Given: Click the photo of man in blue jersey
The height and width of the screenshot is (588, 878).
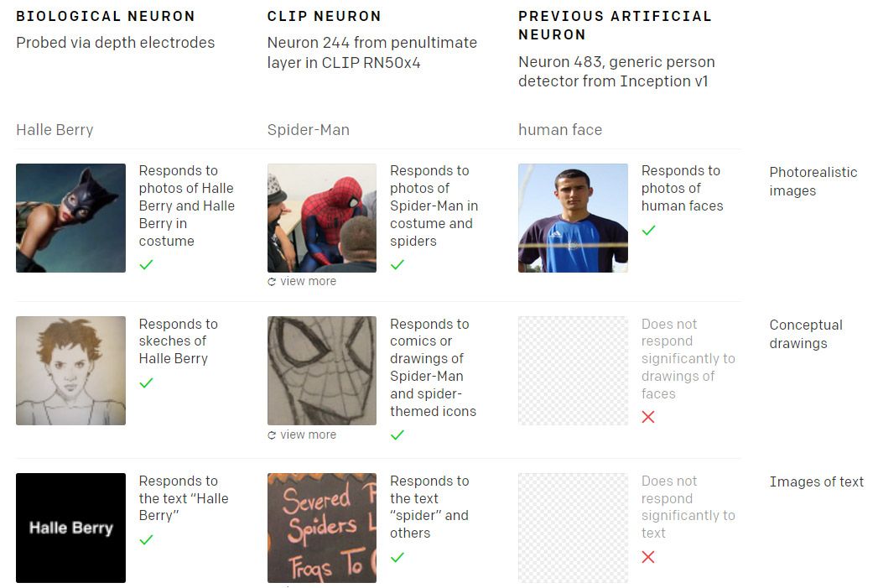Looking at the screenshot, I should click(x=573, y=218).
